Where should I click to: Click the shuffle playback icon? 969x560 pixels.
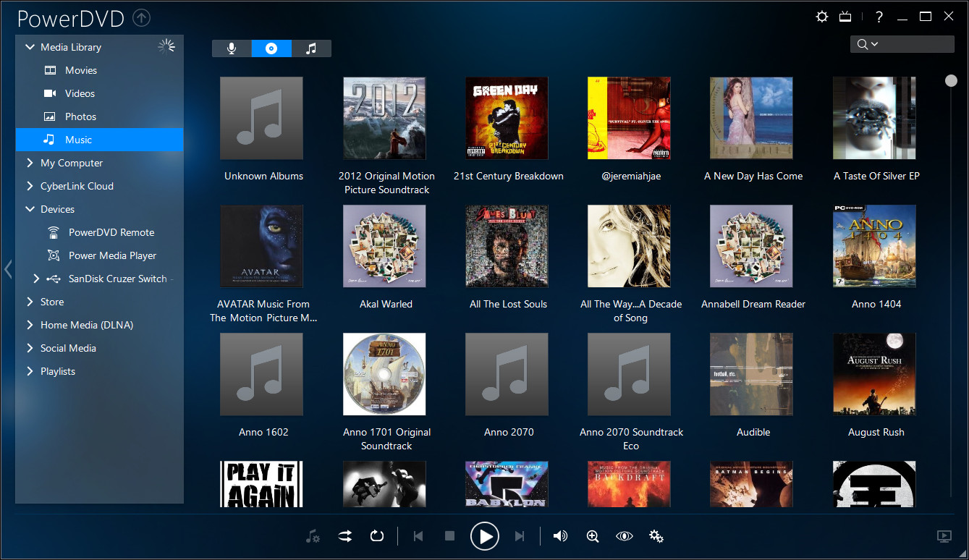[344, 536]
